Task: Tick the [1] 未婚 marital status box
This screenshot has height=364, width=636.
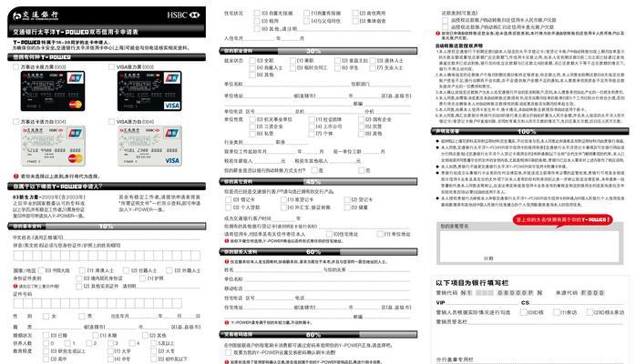Action: click(96, 335)
